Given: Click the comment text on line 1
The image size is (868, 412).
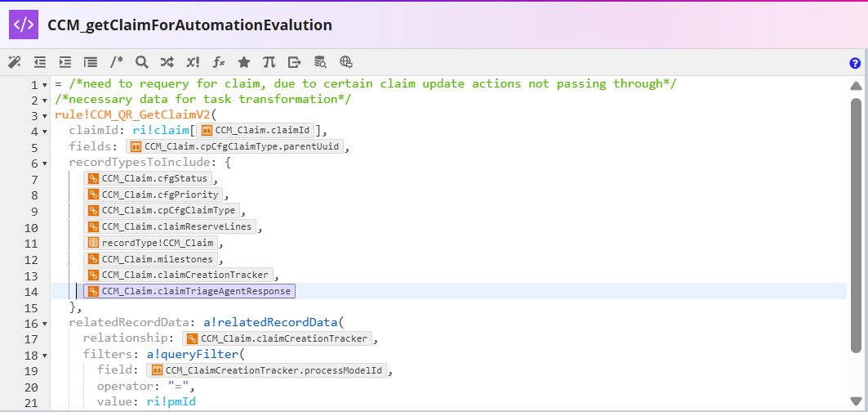Looking at the screenshot, I should pos(372,83).
